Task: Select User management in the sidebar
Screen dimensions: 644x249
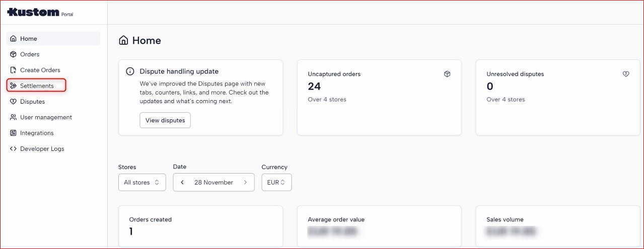Action: coord(46,117)
